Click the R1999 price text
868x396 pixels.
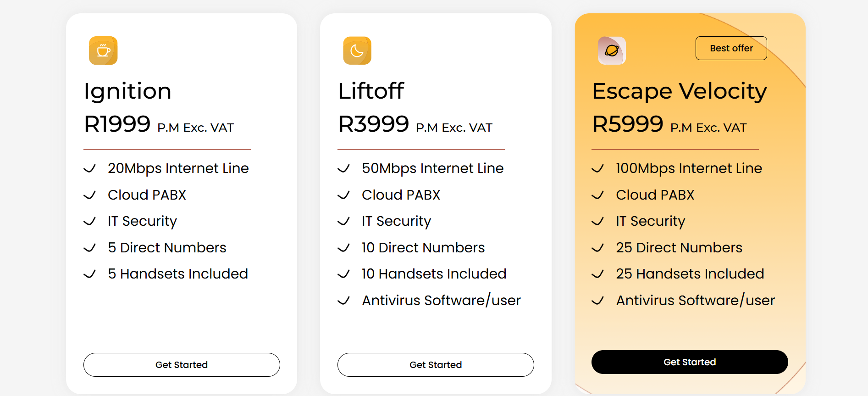coord(117,124)
